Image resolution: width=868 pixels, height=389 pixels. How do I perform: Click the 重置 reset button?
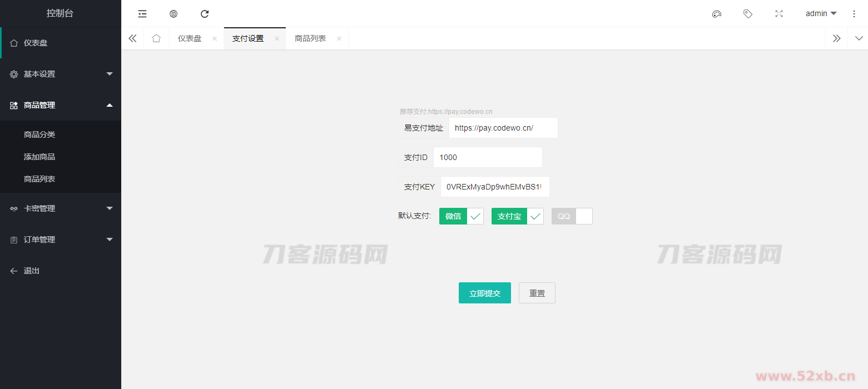(537, 293)
